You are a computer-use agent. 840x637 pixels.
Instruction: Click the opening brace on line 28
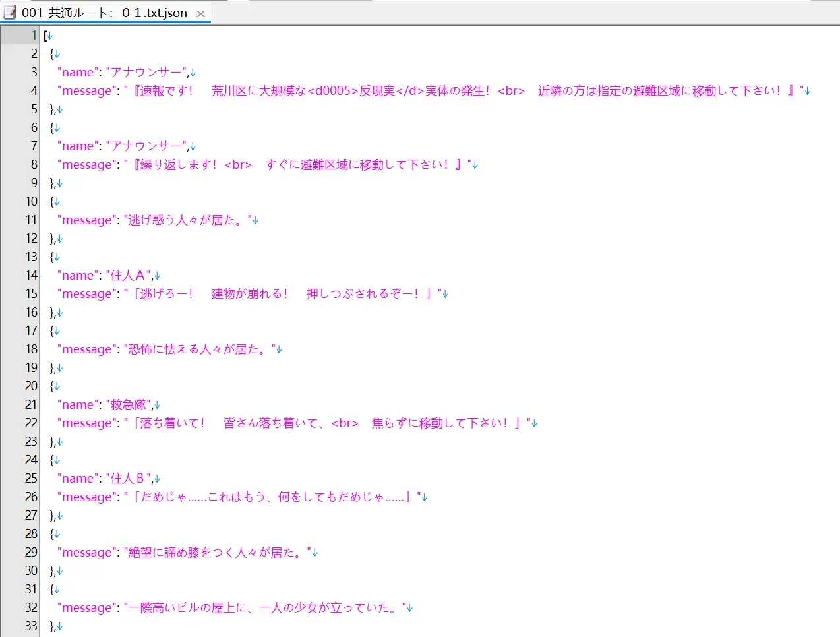[52, 534]
